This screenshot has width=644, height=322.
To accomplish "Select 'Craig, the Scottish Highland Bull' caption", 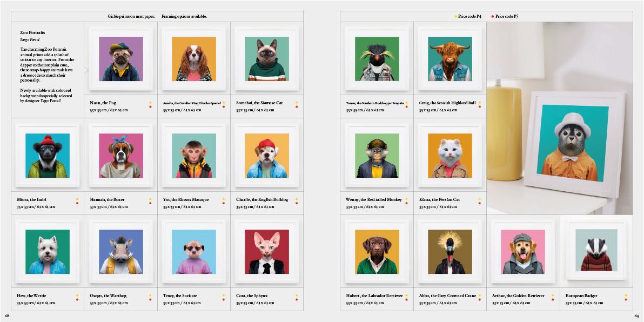I will (447, 103).
